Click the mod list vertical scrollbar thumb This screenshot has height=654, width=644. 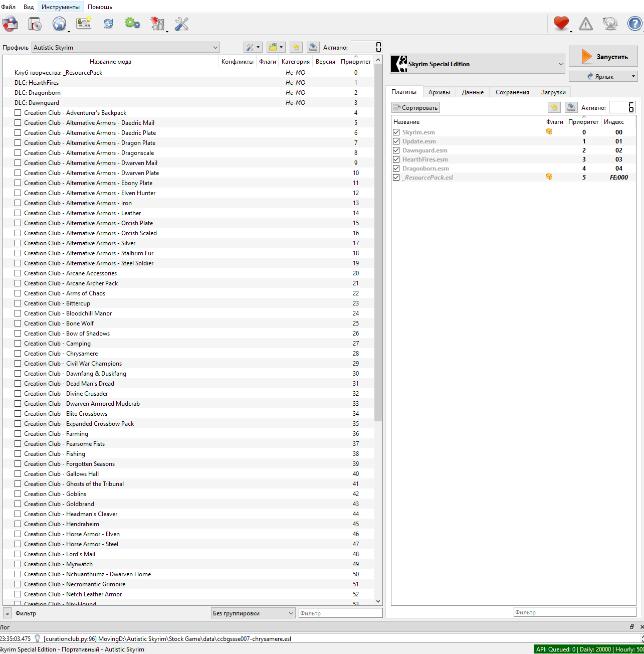tap(378, 242)
